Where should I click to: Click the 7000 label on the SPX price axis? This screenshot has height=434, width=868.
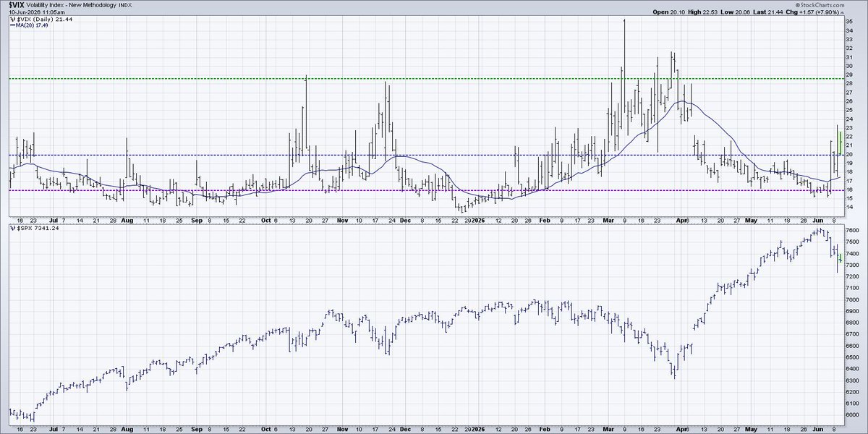tap(852, 299)
